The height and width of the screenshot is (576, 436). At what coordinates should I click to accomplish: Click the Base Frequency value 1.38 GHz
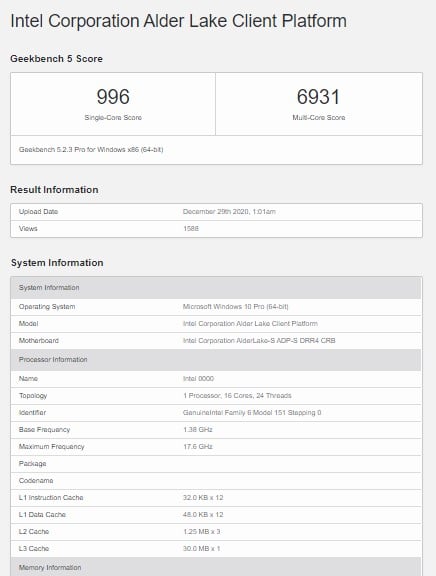[198, 429]
